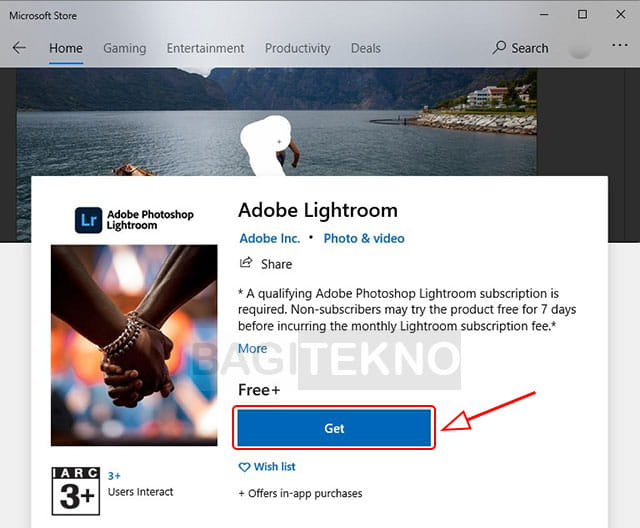The width and height of the screenshot is (640, 528).
Task: Select the Productivity tab
Action: tap(298, 48)
